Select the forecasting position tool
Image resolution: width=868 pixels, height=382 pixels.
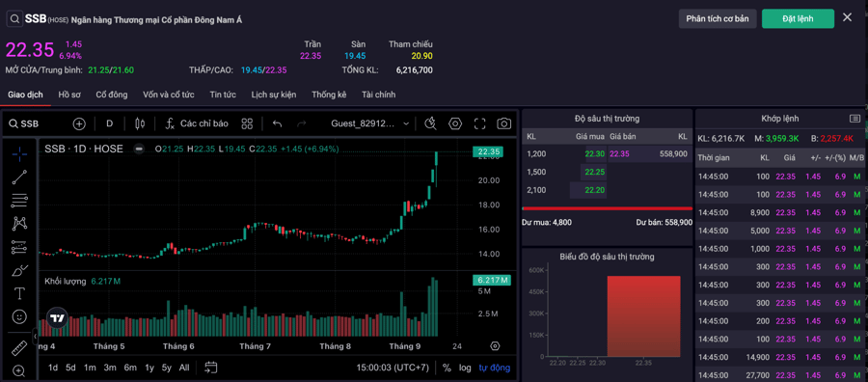point(19,247)
